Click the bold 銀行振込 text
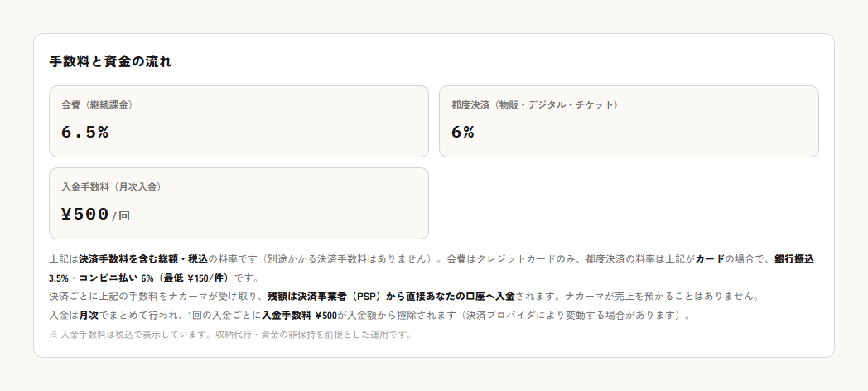Screen dimensions: 868x391 click(x=794, y=258)
